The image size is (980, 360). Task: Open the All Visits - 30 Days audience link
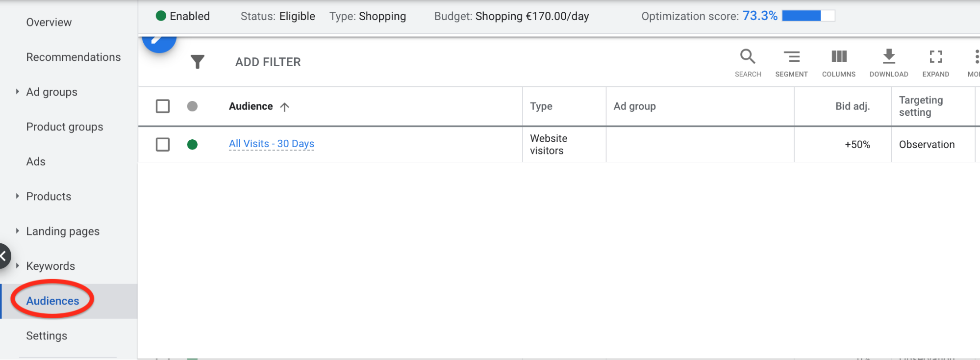(x=272, y=144)
